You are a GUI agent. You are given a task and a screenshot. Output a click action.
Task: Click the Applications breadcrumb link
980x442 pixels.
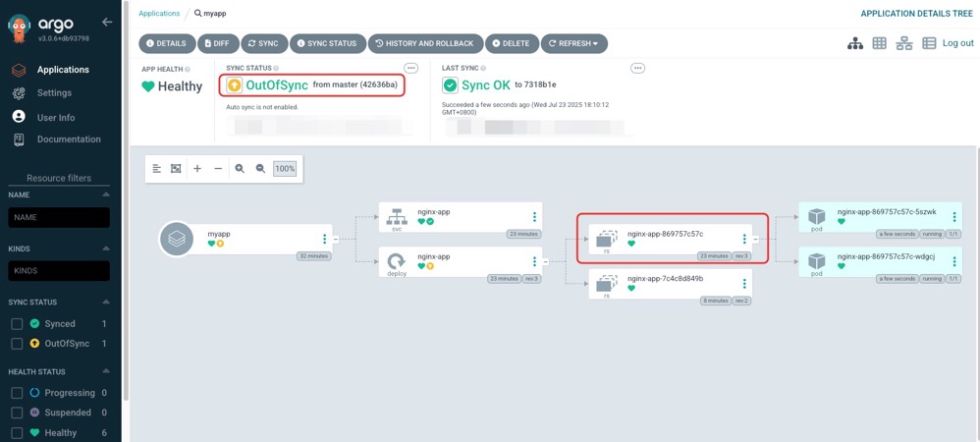tap(159, 14)
